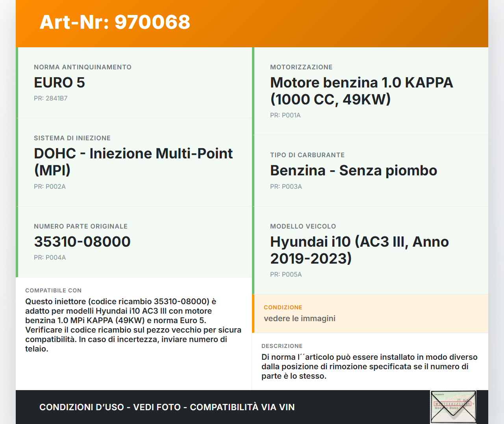The width and height of the screenshot is (504, 424).
Task: Select the code "PR: P002A"
Action: pos(50,187)
